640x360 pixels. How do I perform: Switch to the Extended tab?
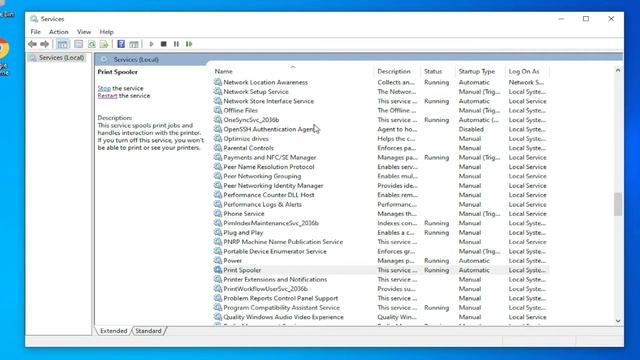coord(113,331)
